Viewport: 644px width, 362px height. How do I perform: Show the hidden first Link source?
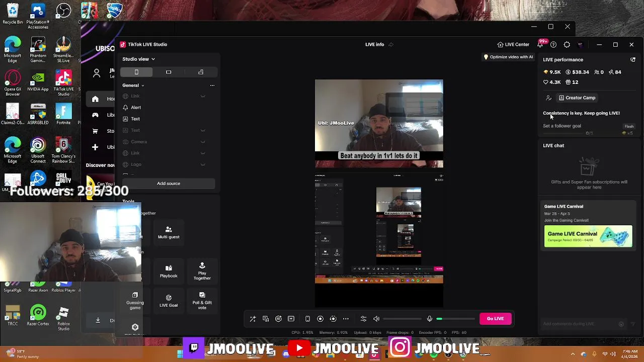(203, 96)
